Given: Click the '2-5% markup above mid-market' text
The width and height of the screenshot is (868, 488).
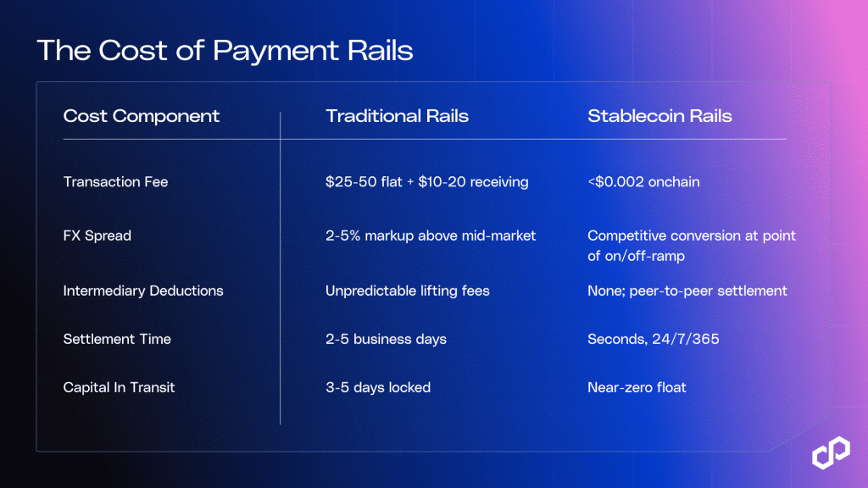Looking at the screenshot, I should 431,236.
